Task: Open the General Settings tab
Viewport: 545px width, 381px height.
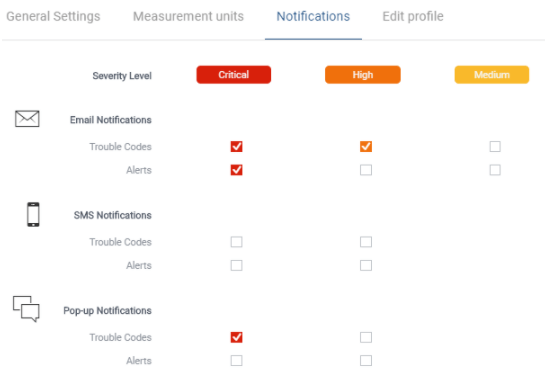Action: coord(53,16)
